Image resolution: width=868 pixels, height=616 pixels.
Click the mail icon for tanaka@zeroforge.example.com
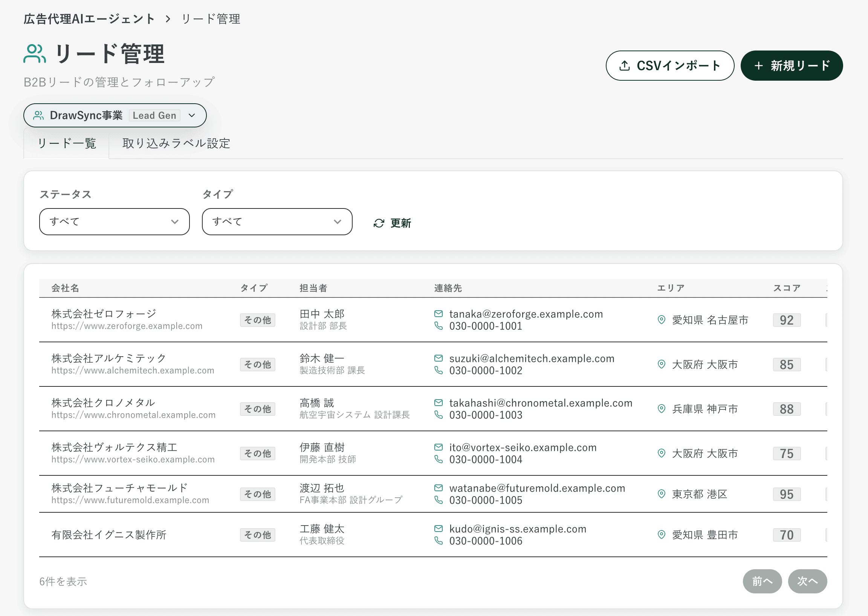click(x=438, y=314)
